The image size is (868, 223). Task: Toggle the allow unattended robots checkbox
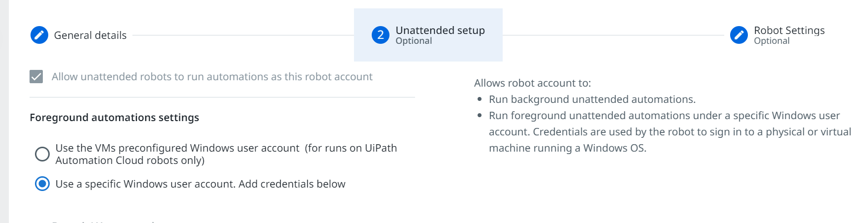tap(36, 77)
